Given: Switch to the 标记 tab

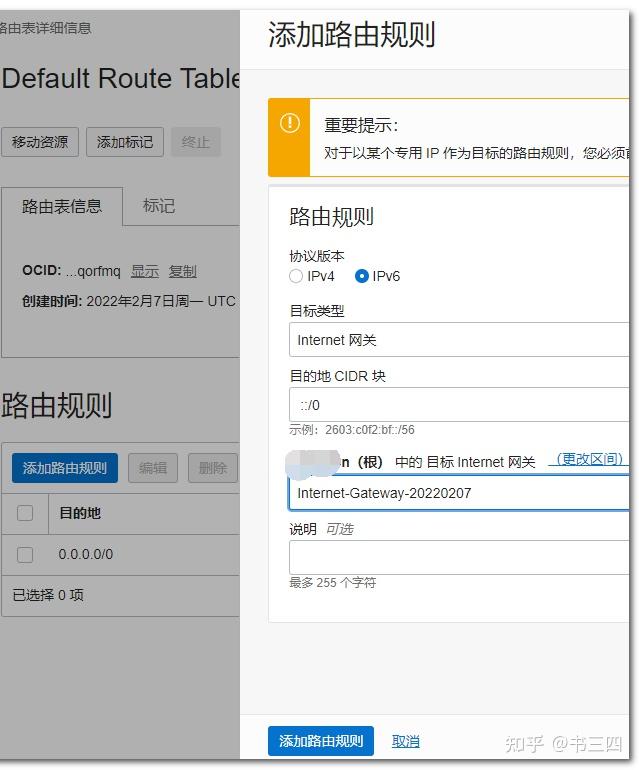Looking at the screenshot, I should click(158, 206).
